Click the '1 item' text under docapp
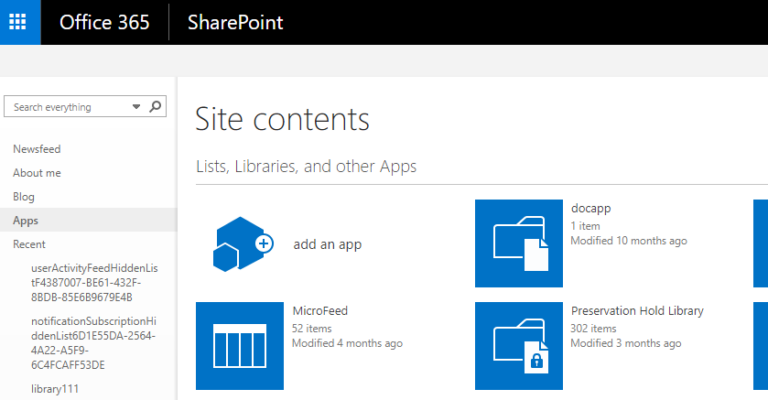Screen dimensions: 768x400 click(x=585, y=226)
